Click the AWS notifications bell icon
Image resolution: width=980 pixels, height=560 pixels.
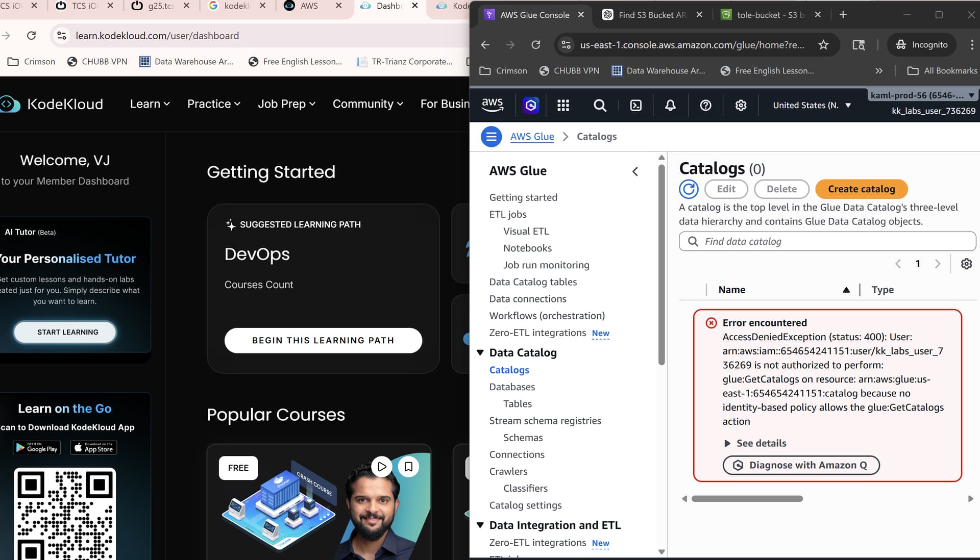pos(670,106)
